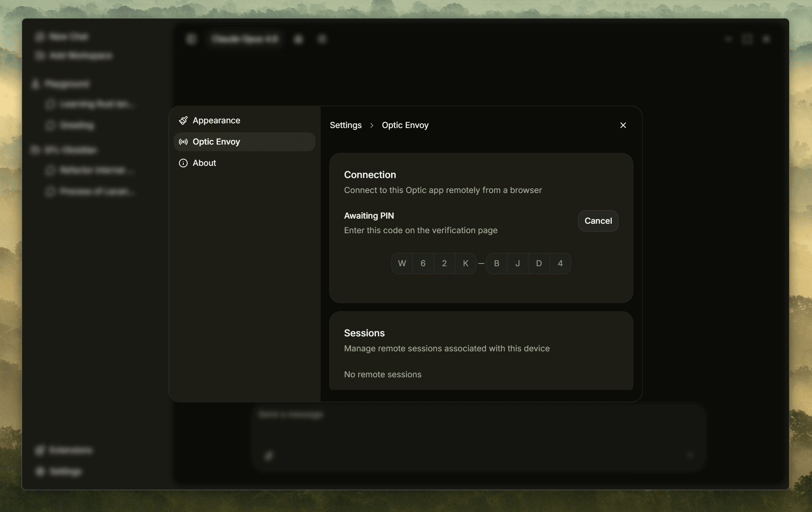Image resolution: width=812 pixels, height=512 pixels.
Task: Open the blurred Claude model selector
Action: coord(245,39)
